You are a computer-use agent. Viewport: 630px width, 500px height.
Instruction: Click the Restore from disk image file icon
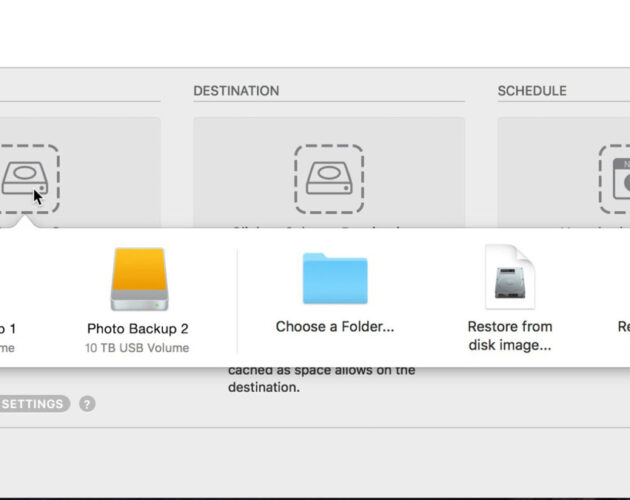pyautogui.click(x=510, y=277)
